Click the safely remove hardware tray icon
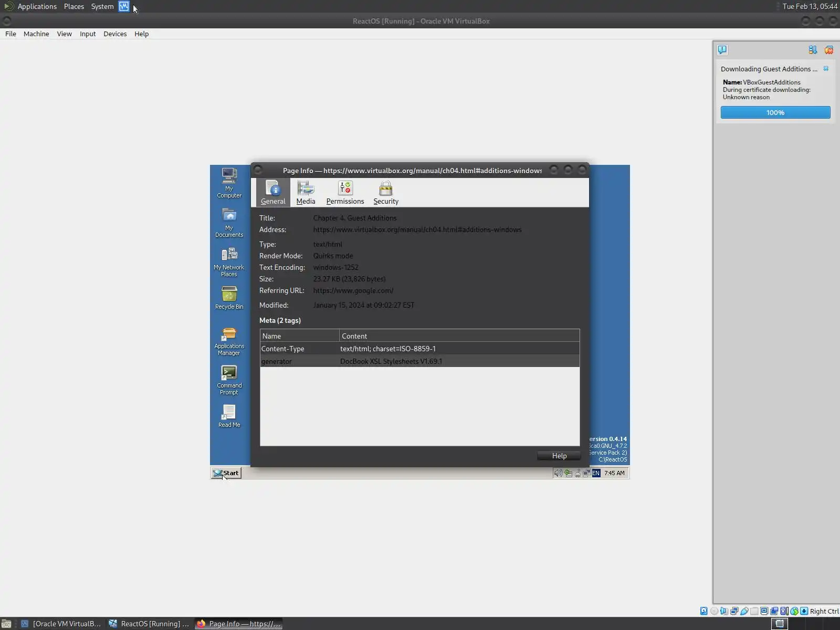840x630 pixels. coord(568,473)
